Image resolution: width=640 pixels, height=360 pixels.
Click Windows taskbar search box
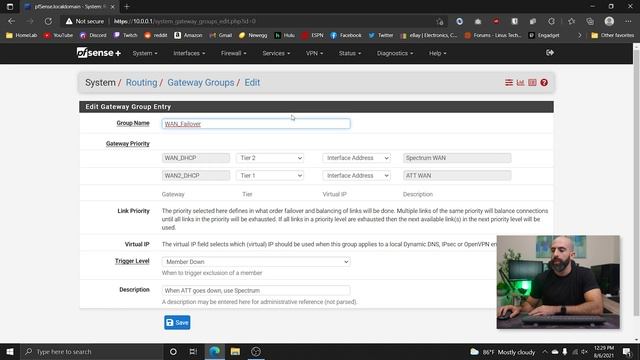(x=91, y=351)
